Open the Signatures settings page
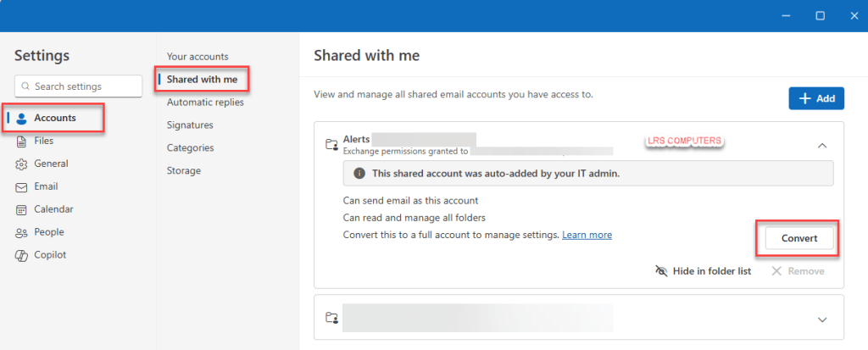The height and width of the screenshot is (350, 868). click(190, 125)
